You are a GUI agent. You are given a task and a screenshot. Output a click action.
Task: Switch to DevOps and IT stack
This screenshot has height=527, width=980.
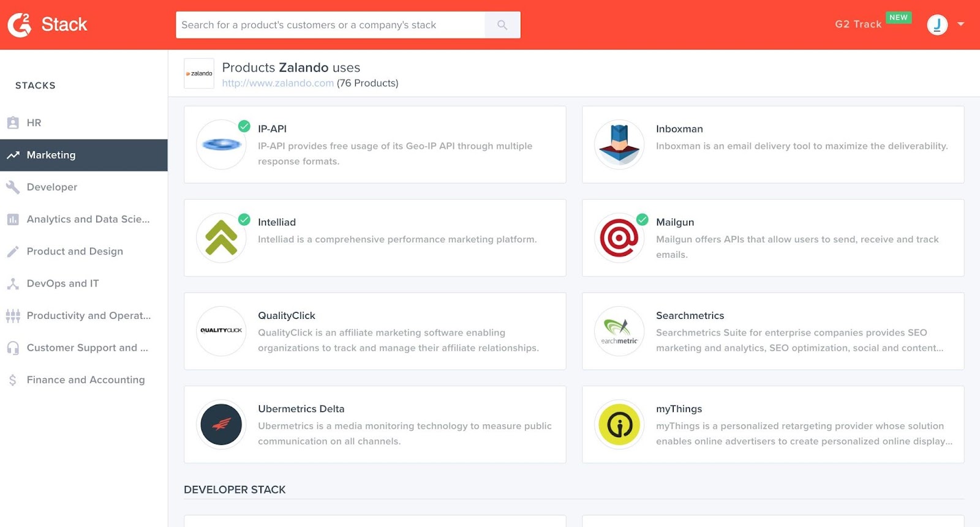tap(84, 283)
